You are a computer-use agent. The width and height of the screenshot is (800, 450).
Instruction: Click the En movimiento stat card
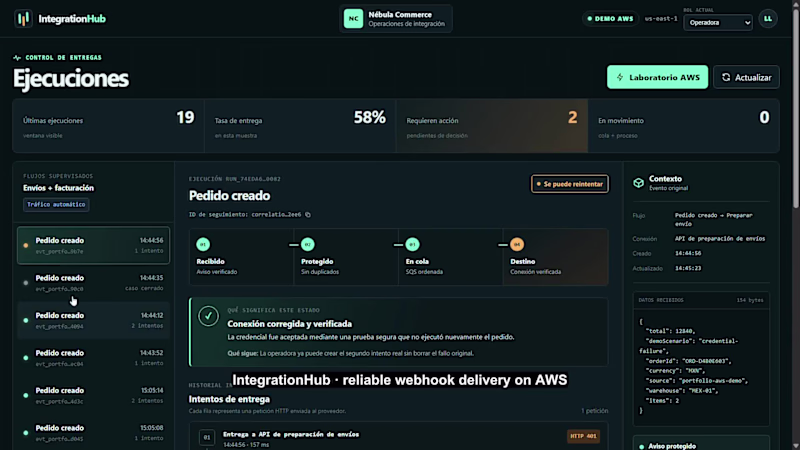tap(684, 126)
